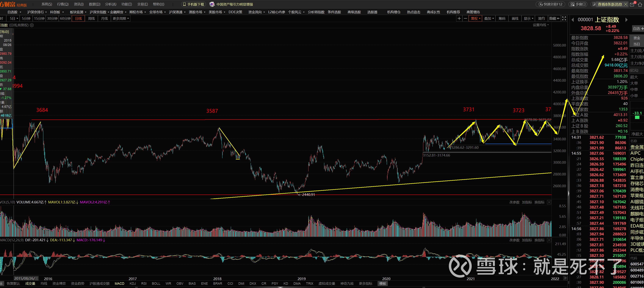
Task: Switch chart period to 60分钟
Action: (65, 19)
